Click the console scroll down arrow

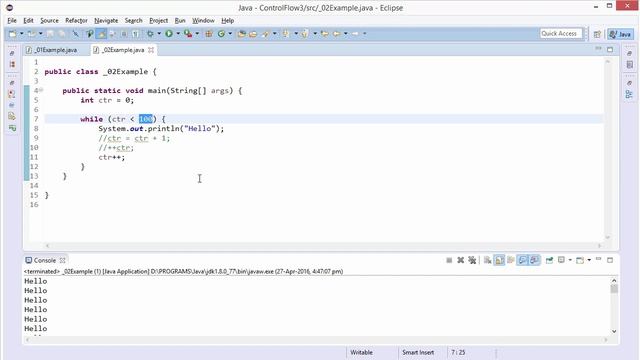click(614, 331)
